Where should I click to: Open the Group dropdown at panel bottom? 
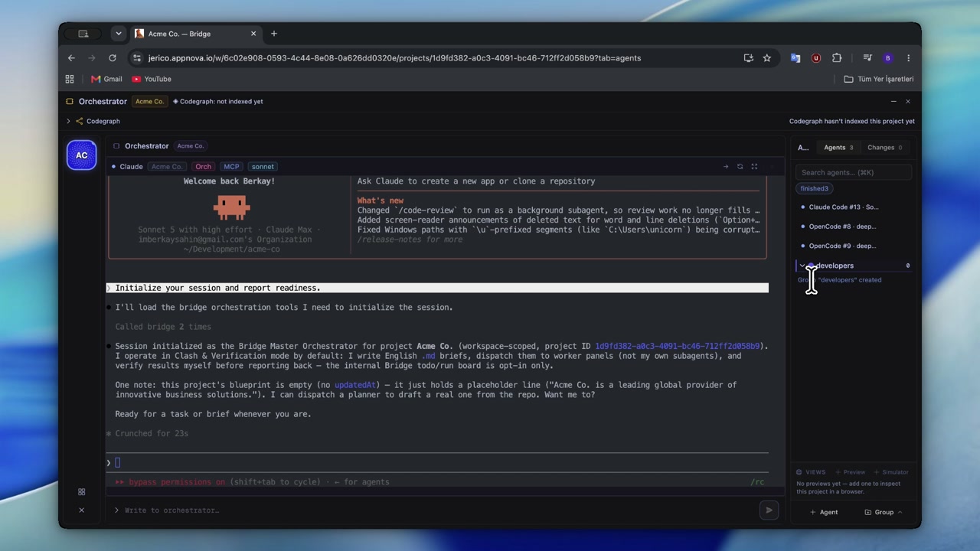pyautogui.click(x=884, y=512)
